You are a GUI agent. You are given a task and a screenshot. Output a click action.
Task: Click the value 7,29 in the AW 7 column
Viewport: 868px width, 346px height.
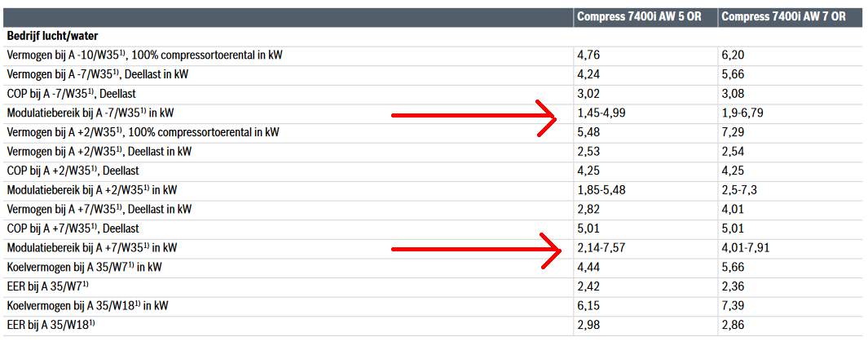click(x=734, y=132)
